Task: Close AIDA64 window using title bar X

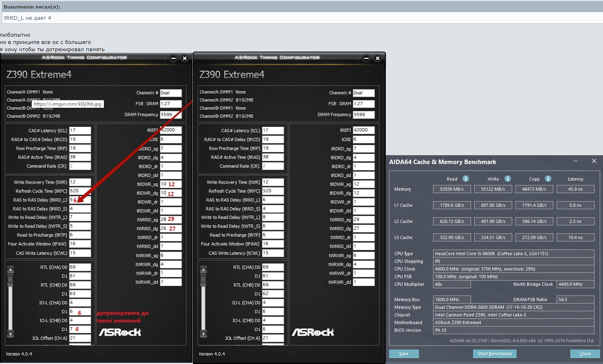Action: tap(594, 161)
